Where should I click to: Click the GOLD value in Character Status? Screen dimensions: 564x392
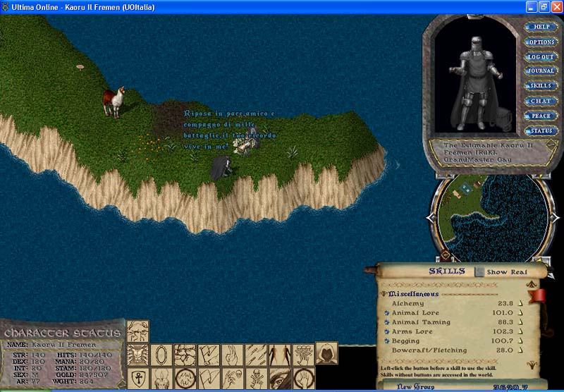[94, 375]
